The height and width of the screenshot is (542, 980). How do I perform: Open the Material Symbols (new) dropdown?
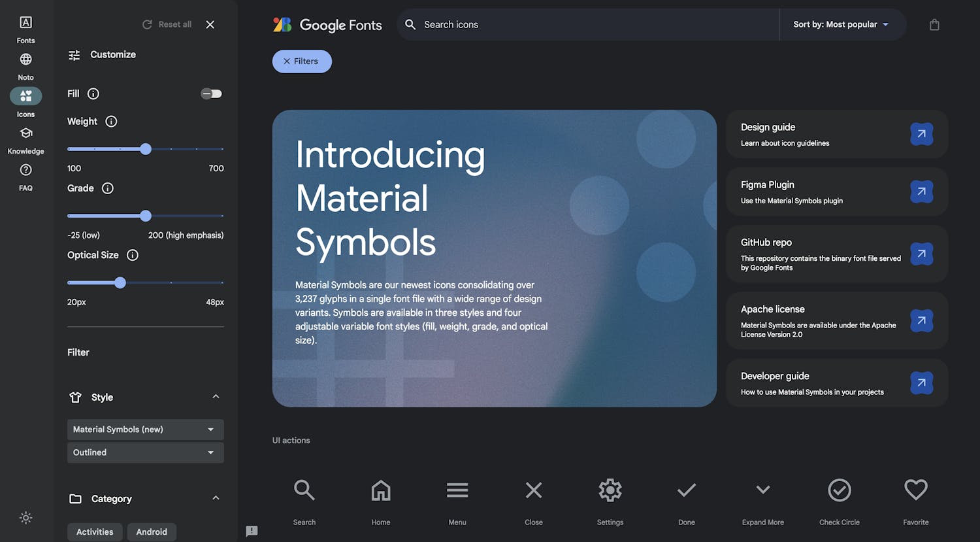pyautogui.click(x=145, y=430)
